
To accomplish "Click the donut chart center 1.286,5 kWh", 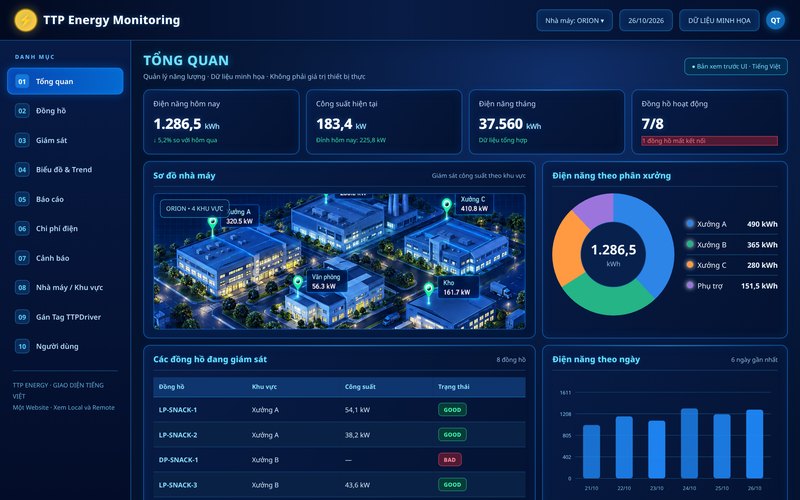I will click(x=613, y=254).
